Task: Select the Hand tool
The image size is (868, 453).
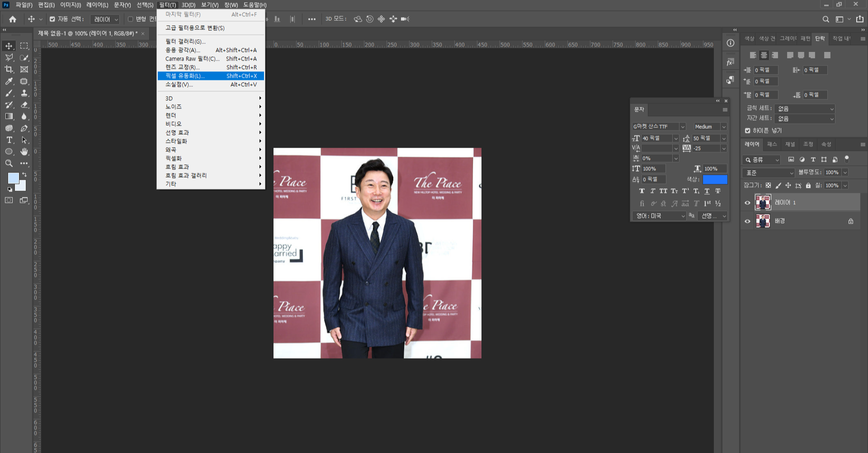Action: 24,152
